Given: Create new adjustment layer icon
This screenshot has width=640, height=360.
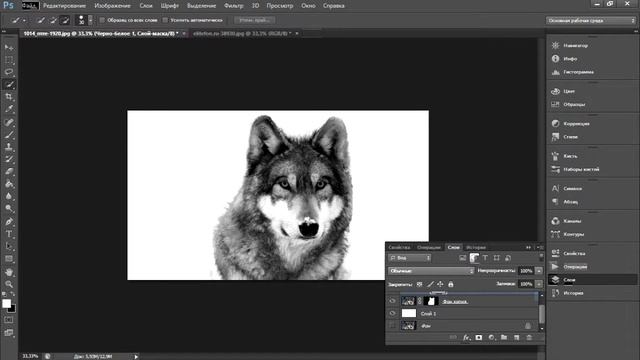Looking at the screenshot, I should [491, 338].
